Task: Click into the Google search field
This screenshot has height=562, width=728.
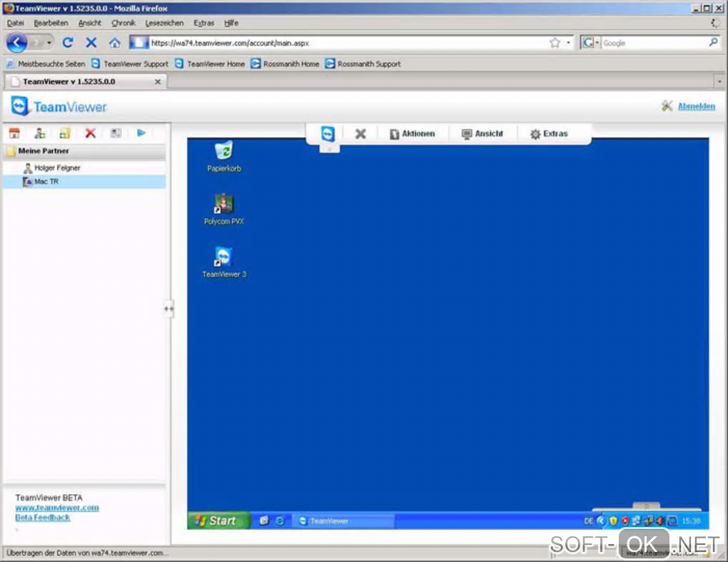Action: pyautogui.click(x=654, y=43)
